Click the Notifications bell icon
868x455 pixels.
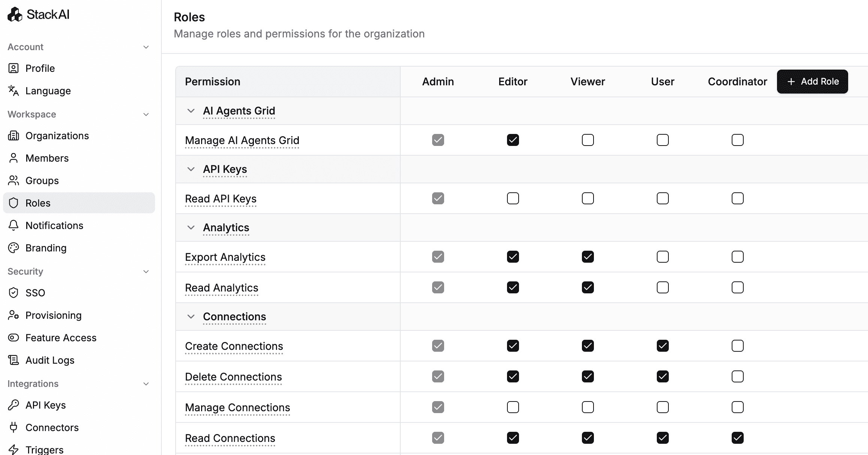click(x=13, y=225)
